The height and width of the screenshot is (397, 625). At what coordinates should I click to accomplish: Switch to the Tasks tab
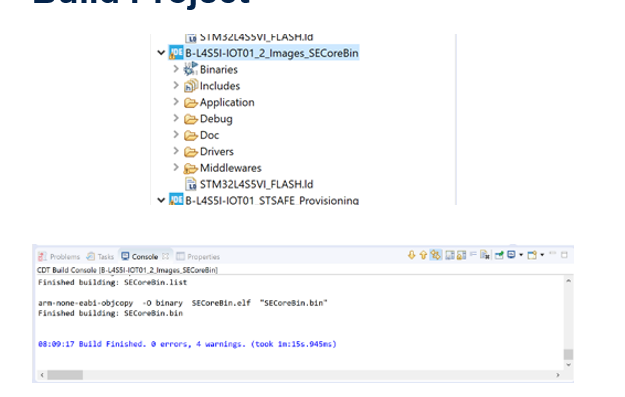100,257
